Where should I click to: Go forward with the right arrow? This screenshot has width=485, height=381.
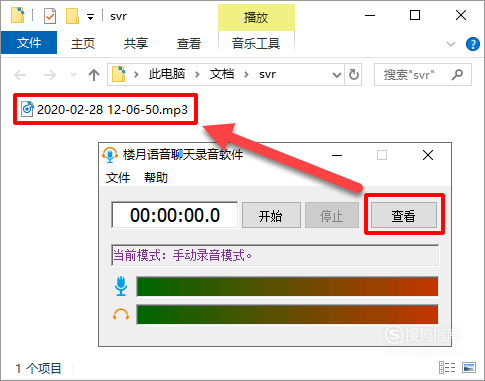[50, 75]
